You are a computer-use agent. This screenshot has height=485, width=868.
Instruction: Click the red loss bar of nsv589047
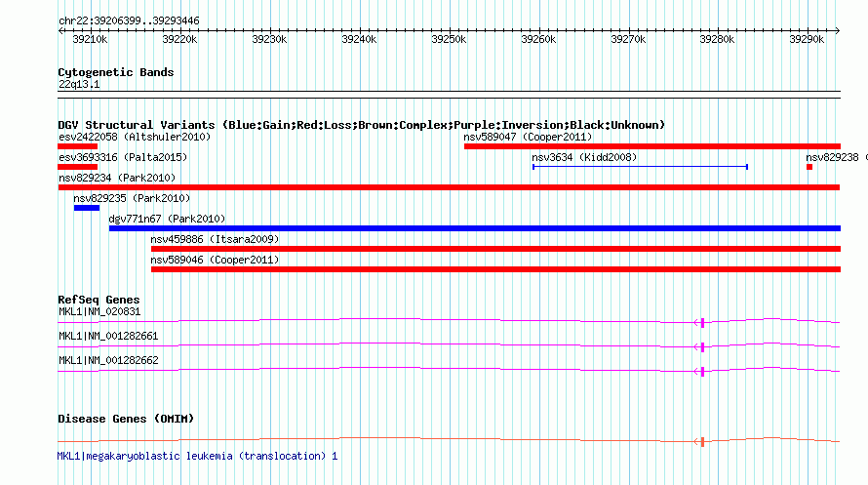(652, 146)
